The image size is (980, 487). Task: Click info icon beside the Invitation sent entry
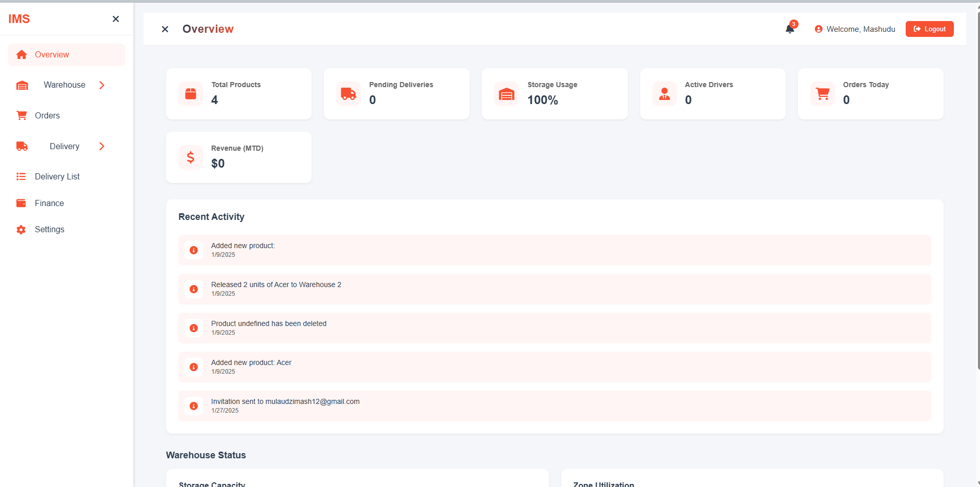pyautogui.click(x=194, y=406)
